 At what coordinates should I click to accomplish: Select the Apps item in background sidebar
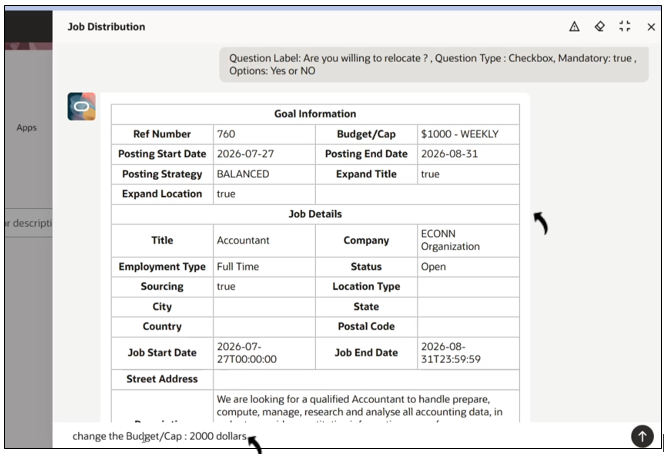pyautogui.click(x=26, y=127)
